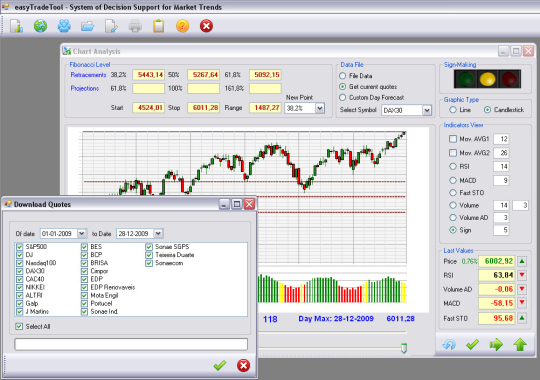Viewport: 540px width, 380px height.
Task: Click the open folder toolbar icon
Action: point(88,26)
